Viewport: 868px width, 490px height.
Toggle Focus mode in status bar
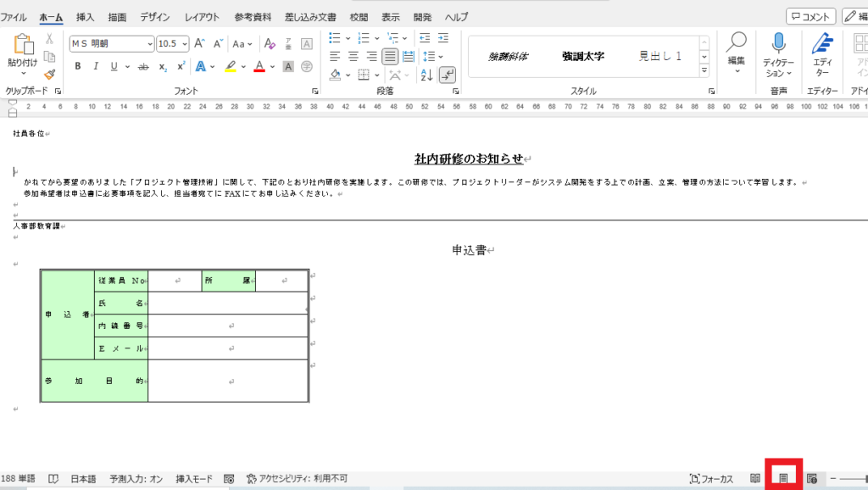[x=711, y=478]
